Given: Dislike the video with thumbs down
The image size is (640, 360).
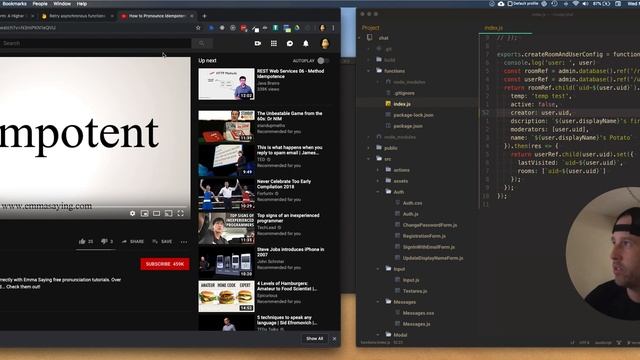Looking at the screenshot, I should point(104,241).
